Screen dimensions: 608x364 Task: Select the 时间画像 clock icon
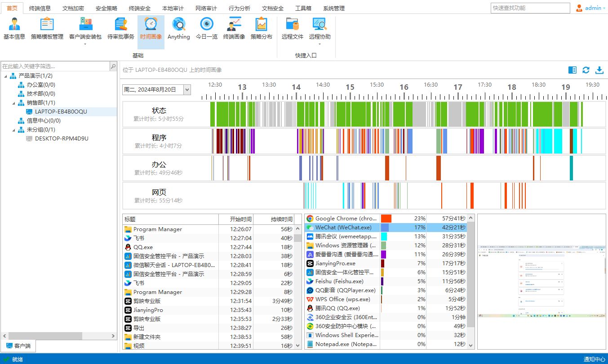[151, 24]
